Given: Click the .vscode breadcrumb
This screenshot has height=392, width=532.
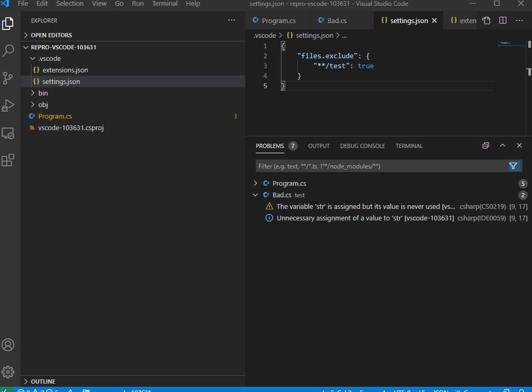Looking at the screenshot, I should coord(265,35).
